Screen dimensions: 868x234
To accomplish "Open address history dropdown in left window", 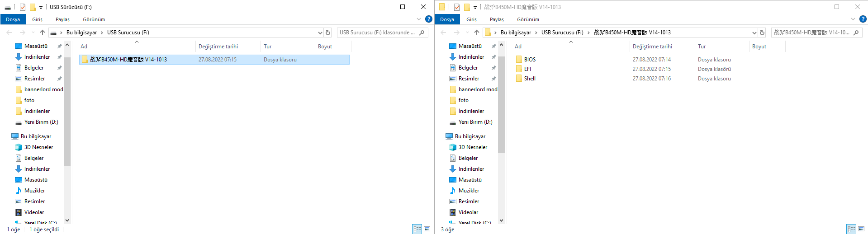I will pos(320,33).
